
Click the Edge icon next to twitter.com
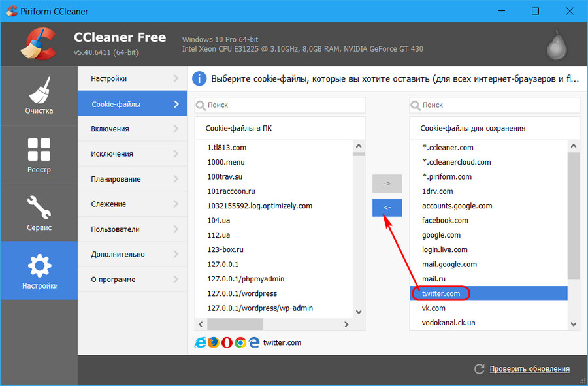click(254, 342)
